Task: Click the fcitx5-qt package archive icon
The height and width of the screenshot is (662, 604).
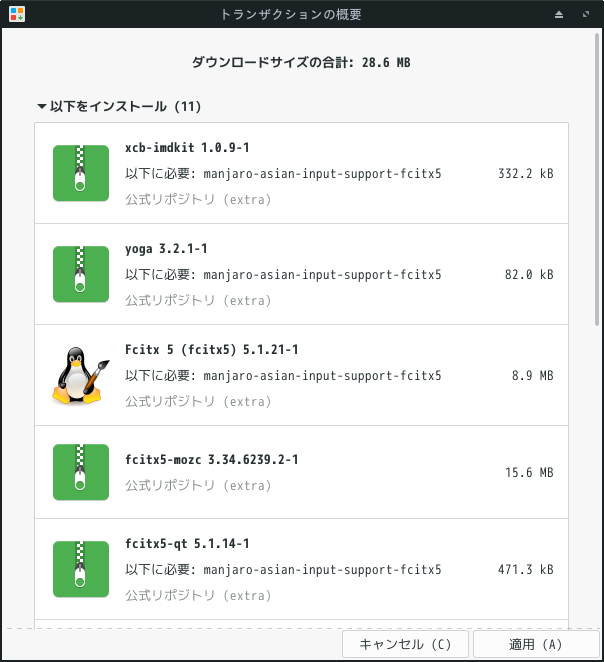Action: tap(81, 569)
